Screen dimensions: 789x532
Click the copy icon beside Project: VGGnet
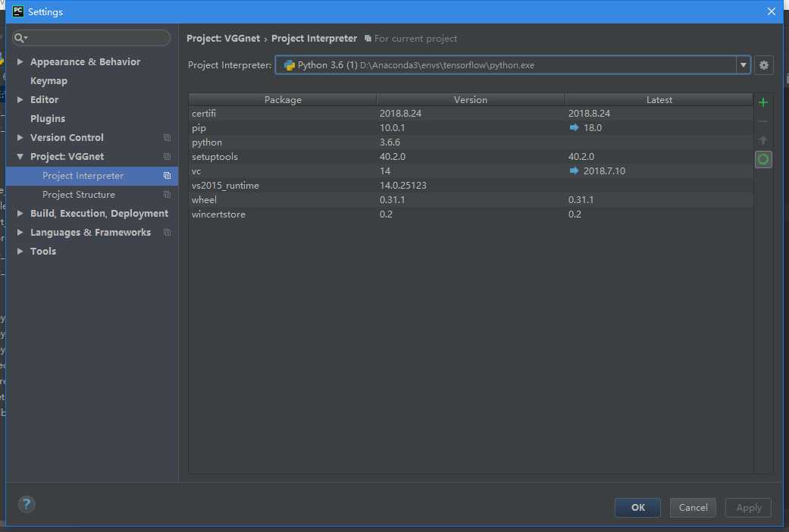click(167, 157)
